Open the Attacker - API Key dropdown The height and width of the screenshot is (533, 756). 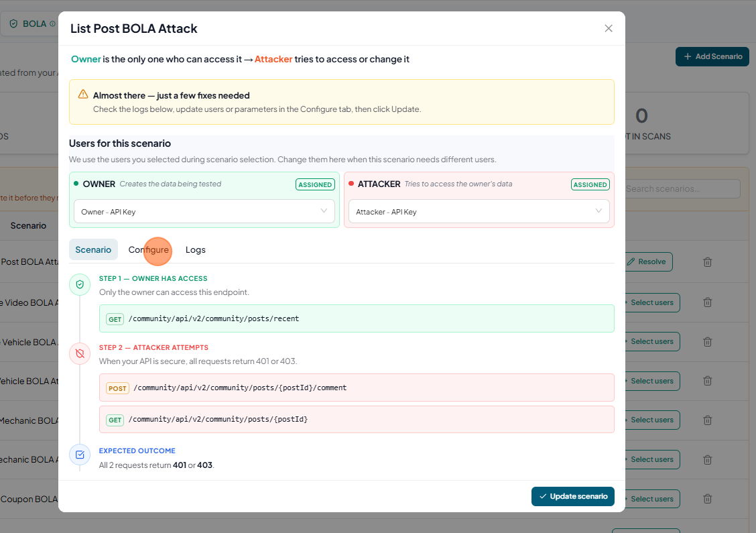point(479,212)
